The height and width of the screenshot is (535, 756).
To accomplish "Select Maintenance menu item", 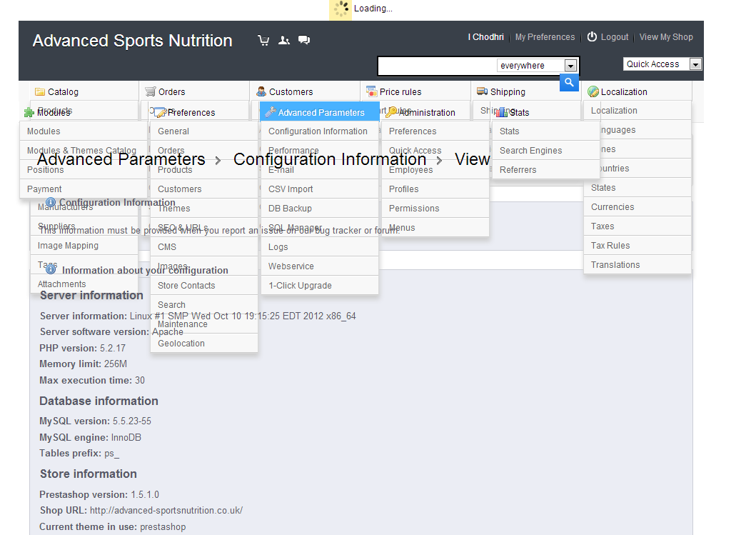I will tap(204, 324).
